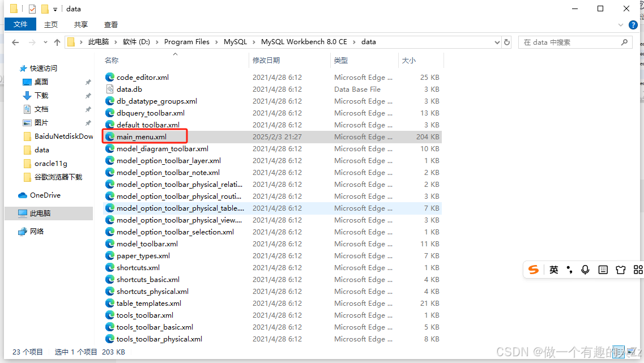Open 桌面 in the navigation pane
This screenshot has height=363, width=644.
41,82
